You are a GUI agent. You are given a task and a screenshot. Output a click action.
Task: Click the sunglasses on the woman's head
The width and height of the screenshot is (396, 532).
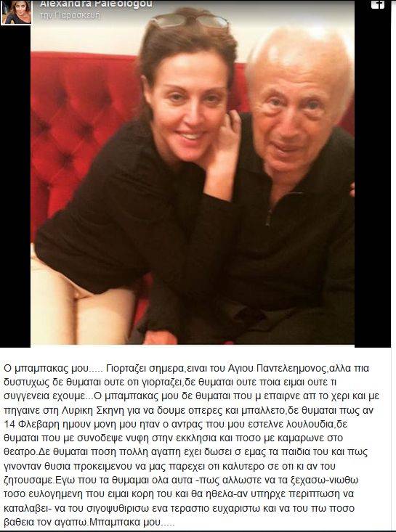click(x=189, y=20)
